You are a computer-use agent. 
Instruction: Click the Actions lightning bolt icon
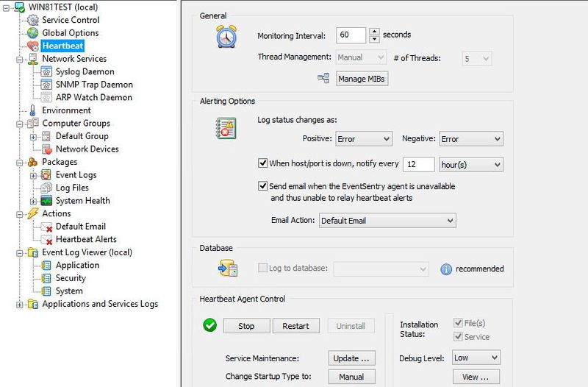point(33,213)
